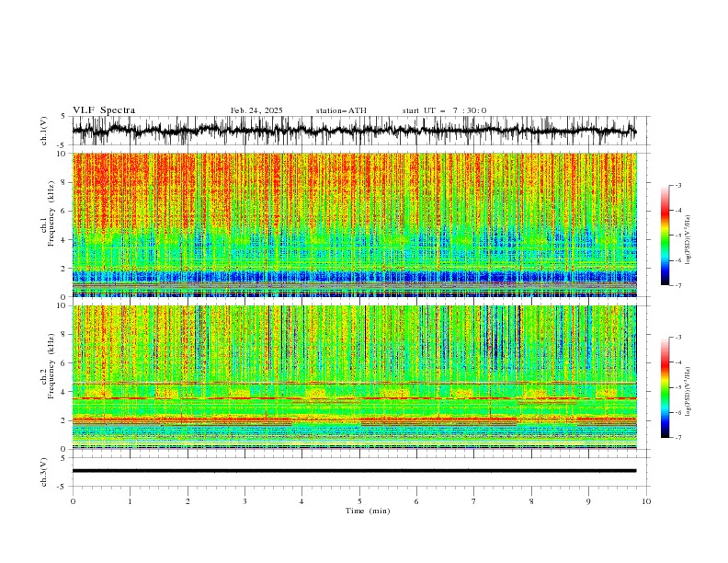Click the ch.3(V) axis tick "5"
The height and width of the screenshot is (563, 728).
[63, 458]
